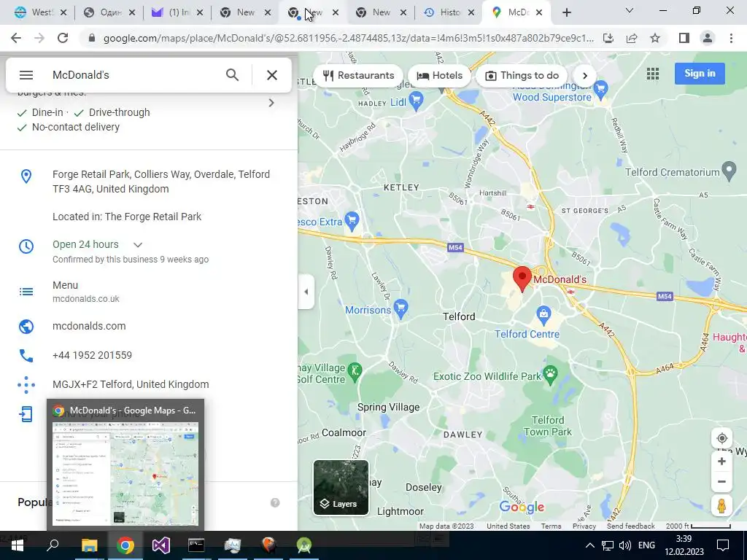Click the Telford Centre shopping marker

click(x=543, y=314)
